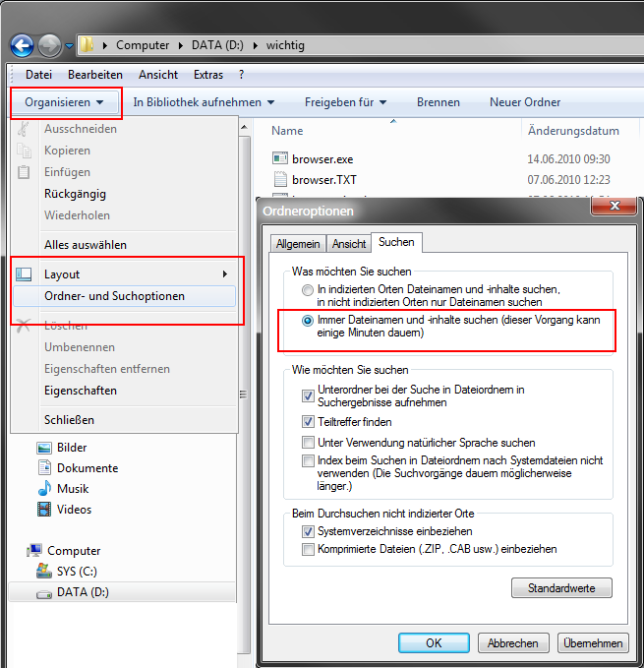Click the Dokumente library icon
The width and height of the screenshot is (644, 668).
click(x=44, y=467)
